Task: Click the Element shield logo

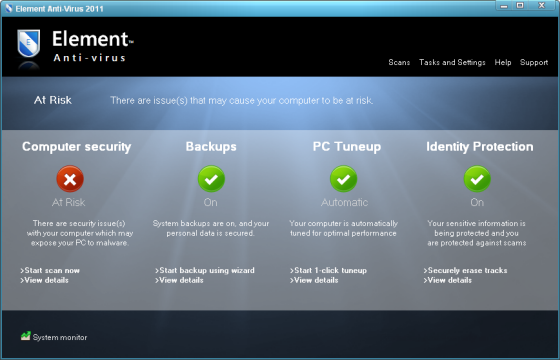Action: click(x=29, y=44)
